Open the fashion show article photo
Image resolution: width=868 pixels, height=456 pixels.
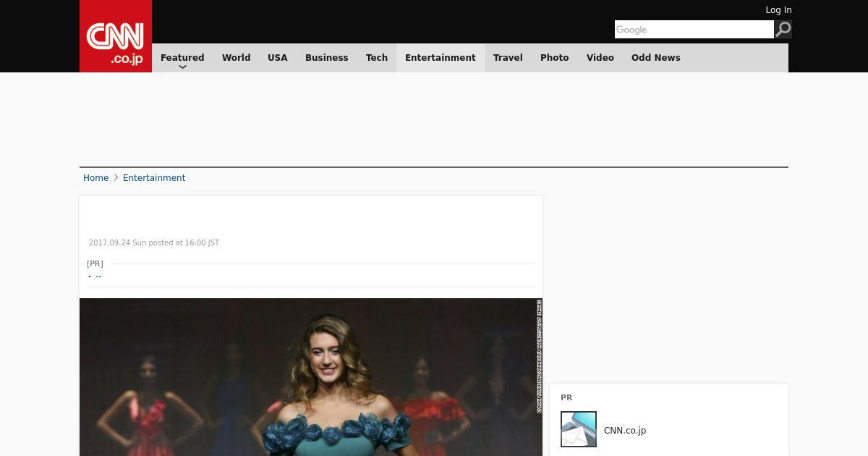click(x=311, y=376)
